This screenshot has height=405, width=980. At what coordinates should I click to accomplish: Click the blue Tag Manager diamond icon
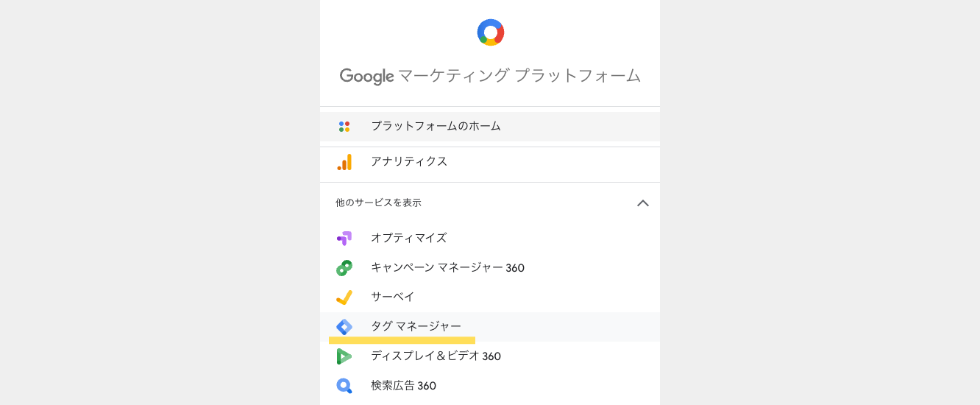pos(344,327)
